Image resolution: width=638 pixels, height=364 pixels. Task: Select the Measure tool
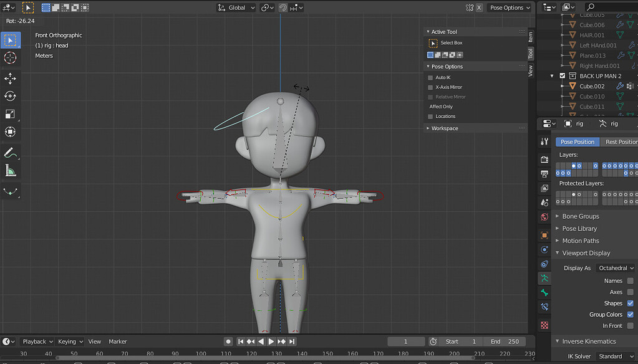pos(10,171)
